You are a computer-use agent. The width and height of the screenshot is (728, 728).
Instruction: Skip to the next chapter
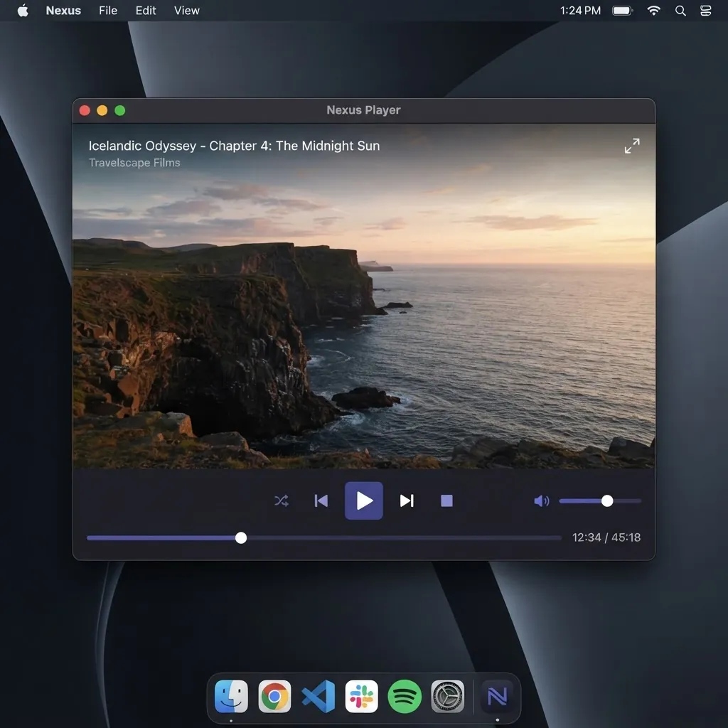click(x=407, y=500)
